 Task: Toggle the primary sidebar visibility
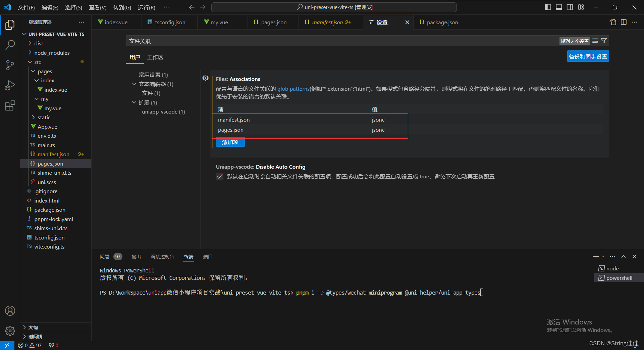(x=547, y=7)
